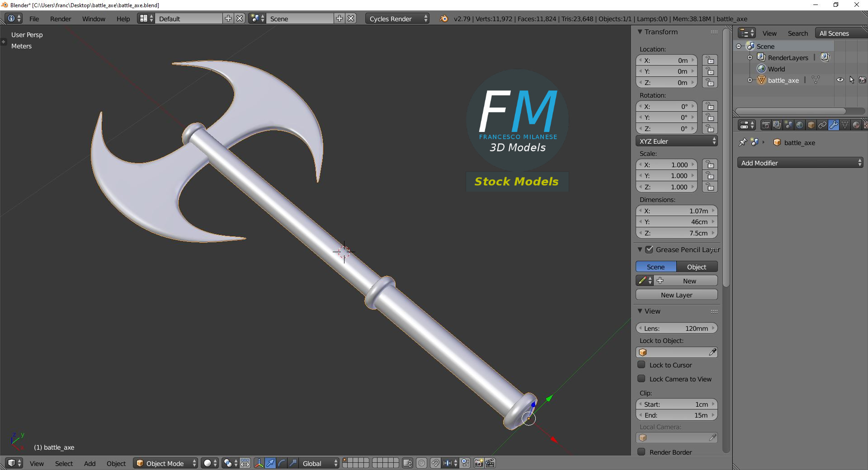Viewport: 868px width, 470px height.
Task: Hide battle_axe using the eye icon
Action: [840, 80]
